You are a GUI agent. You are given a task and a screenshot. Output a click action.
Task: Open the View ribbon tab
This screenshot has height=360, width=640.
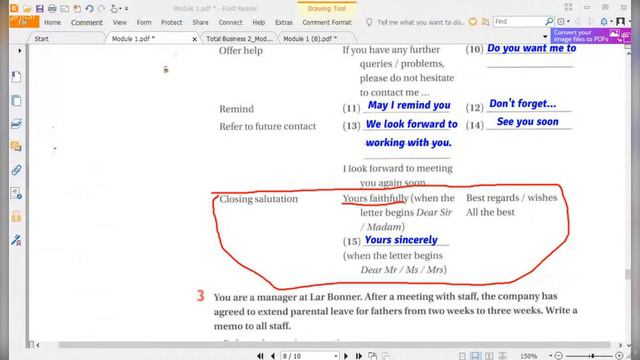click(x=120, y=22)
